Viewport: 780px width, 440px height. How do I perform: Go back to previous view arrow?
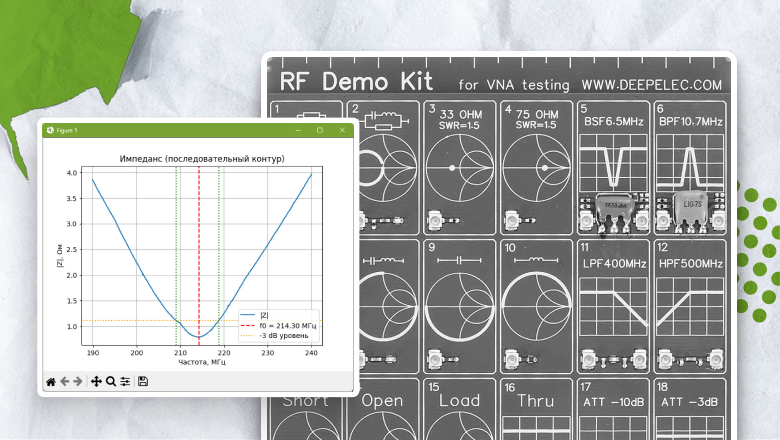click(x=65, y=381)
